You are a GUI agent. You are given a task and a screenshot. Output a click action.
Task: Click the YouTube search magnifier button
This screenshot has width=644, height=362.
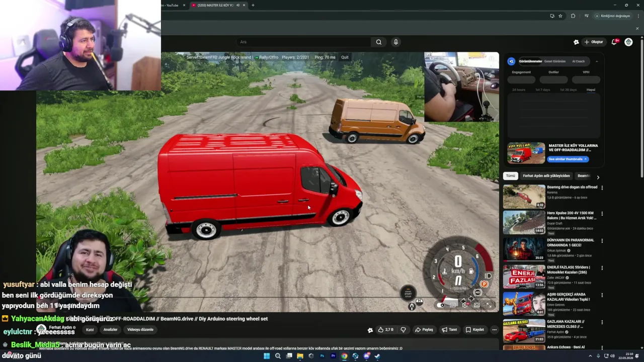[379, 42]
